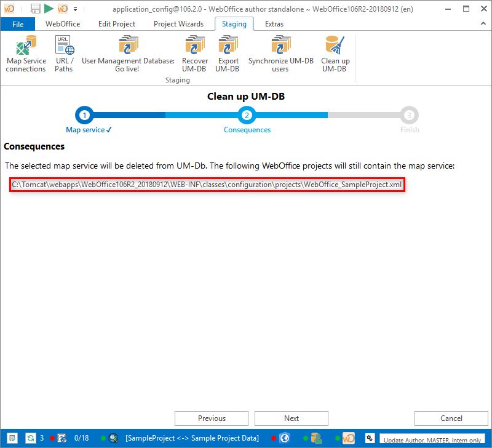This screenshot has width=492, height=448.
Task: Click wizard step 2 Consequences circle
Action: point(247,115)
